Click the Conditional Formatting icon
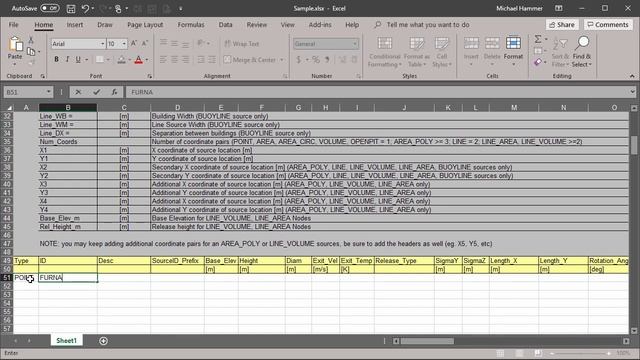Screen dimensions: 640x360 point(384,43)
